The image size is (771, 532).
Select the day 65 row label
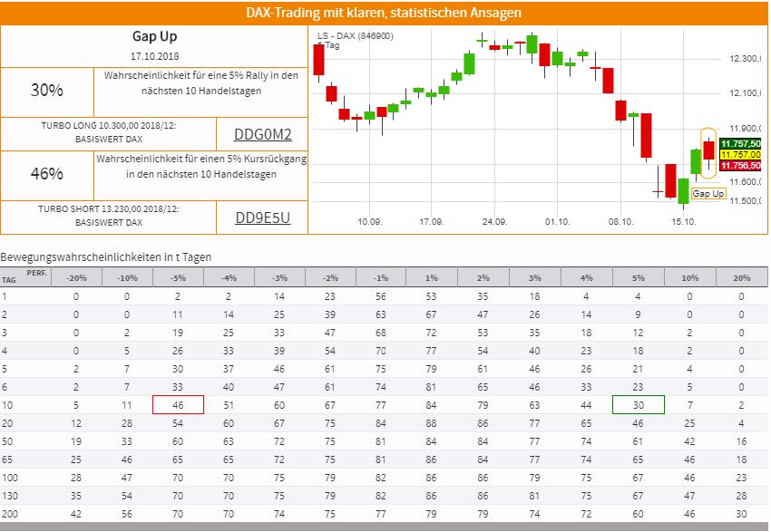[7, 459]
